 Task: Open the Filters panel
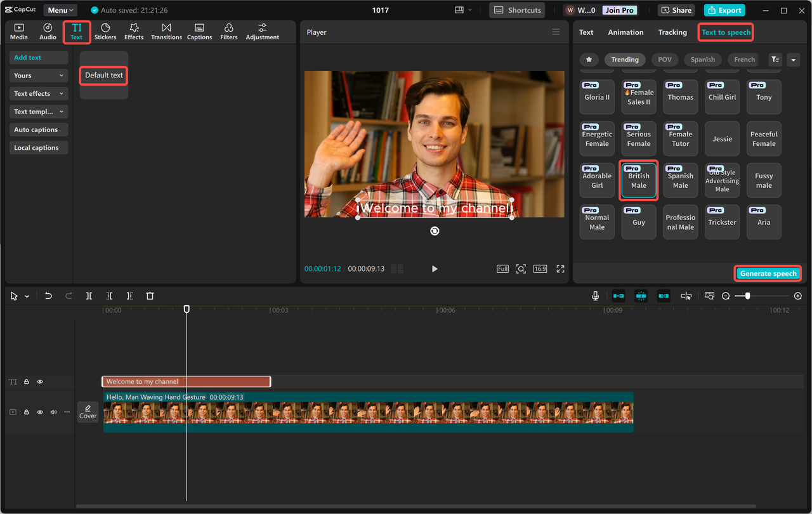click(228, 31)
